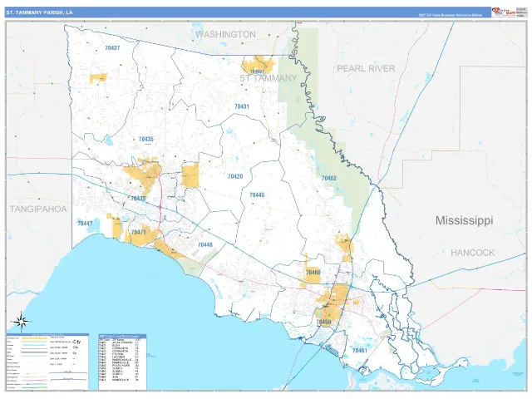Click ZIP code label 70471
Screen dimensions: 532x399
[x=139, y=233]
